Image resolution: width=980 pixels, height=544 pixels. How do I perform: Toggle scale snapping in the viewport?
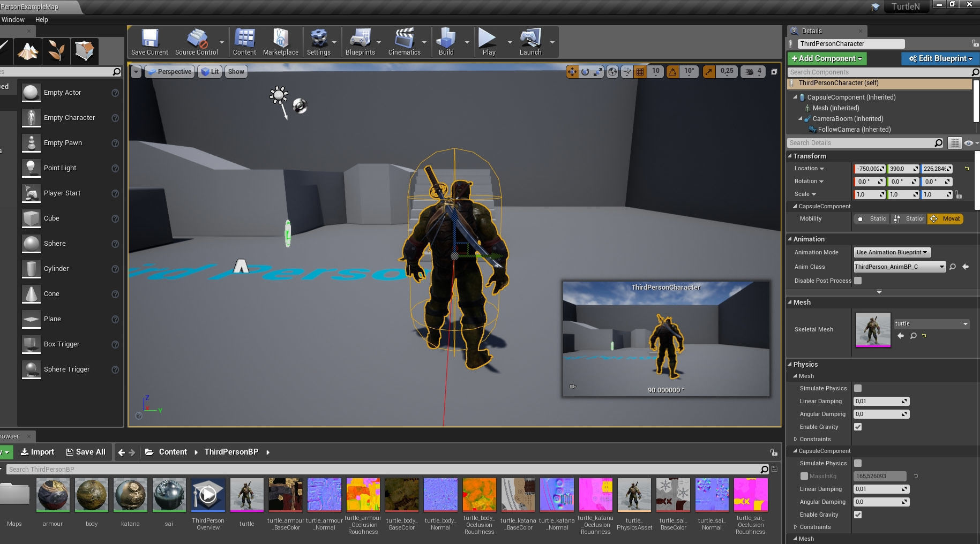(x=708, y=72)
